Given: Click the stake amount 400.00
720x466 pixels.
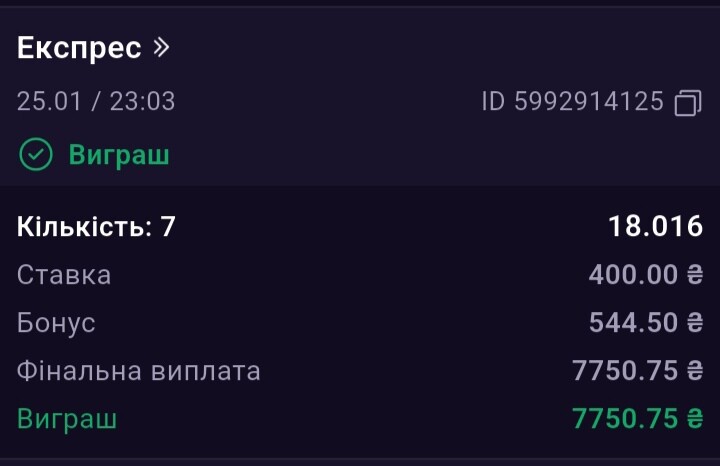Looking at the screenshot, I should [x=633, y=275].
